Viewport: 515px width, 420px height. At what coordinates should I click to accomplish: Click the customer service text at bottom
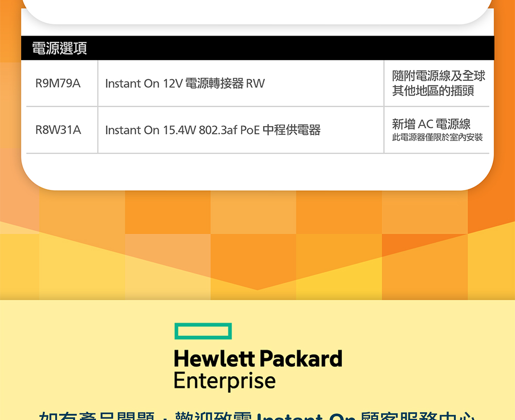click(x=257, y=416)
